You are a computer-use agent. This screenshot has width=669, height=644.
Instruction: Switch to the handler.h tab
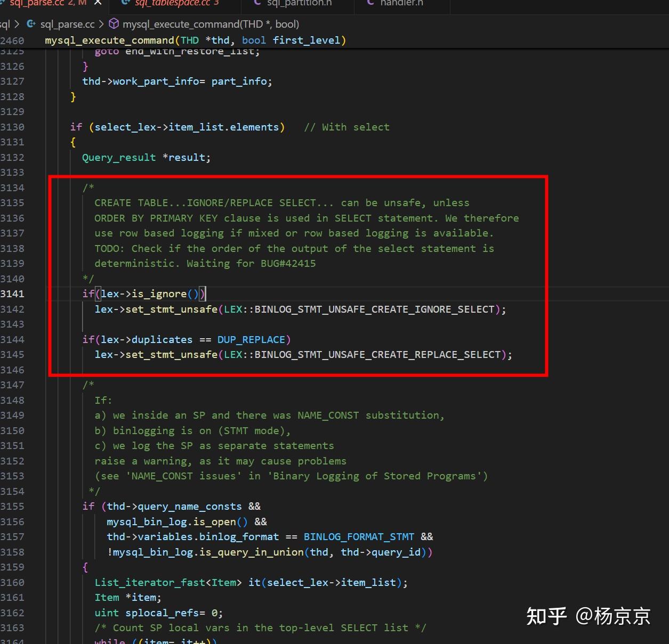click(402, 4)
